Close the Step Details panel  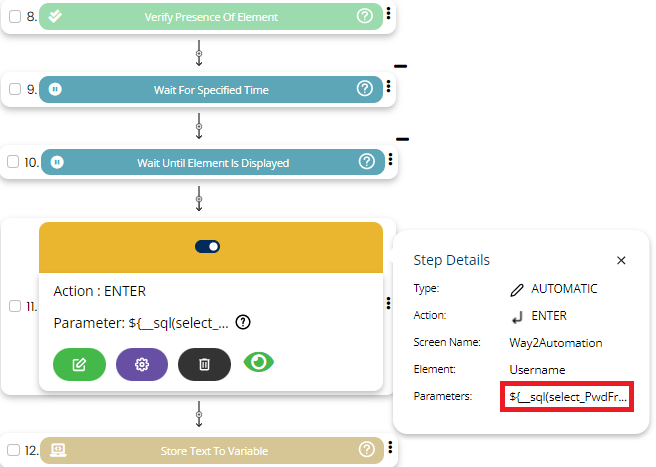pyautogui.click(x=621, y=260)
